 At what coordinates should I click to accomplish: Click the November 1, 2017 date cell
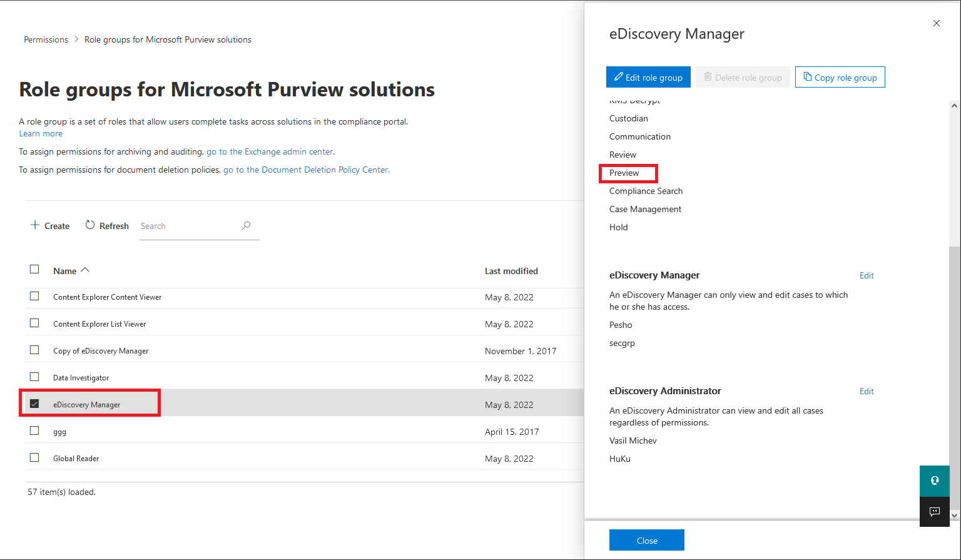521,351
